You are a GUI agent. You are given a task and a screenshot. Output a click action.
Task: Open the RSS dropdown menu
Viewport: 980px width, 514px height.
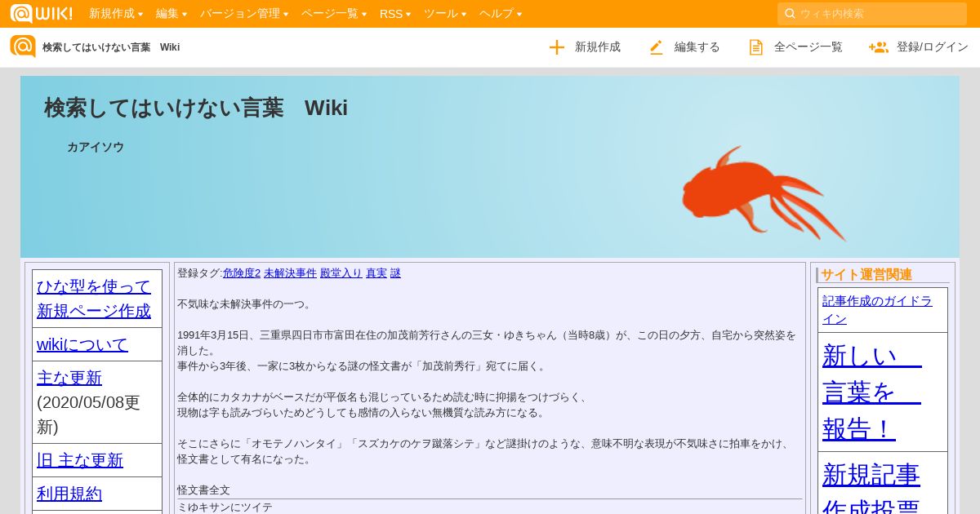tap(395, 13)
